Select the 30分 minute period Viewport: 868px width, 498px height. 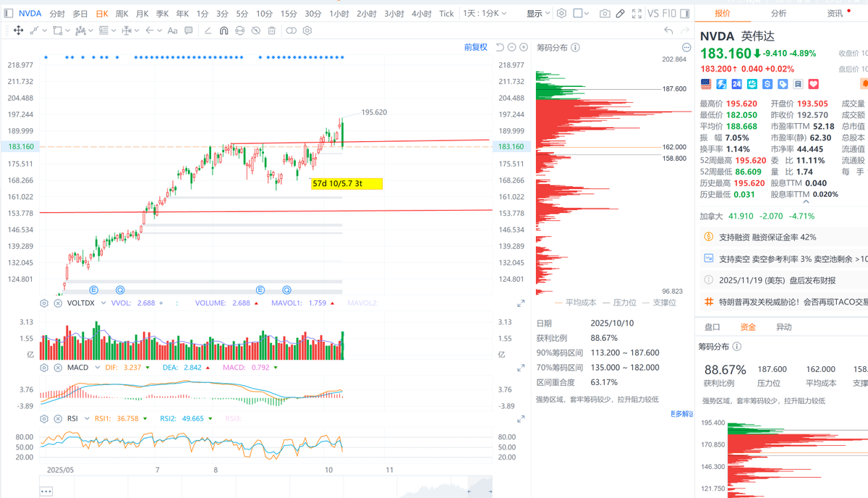coord(313,14)
